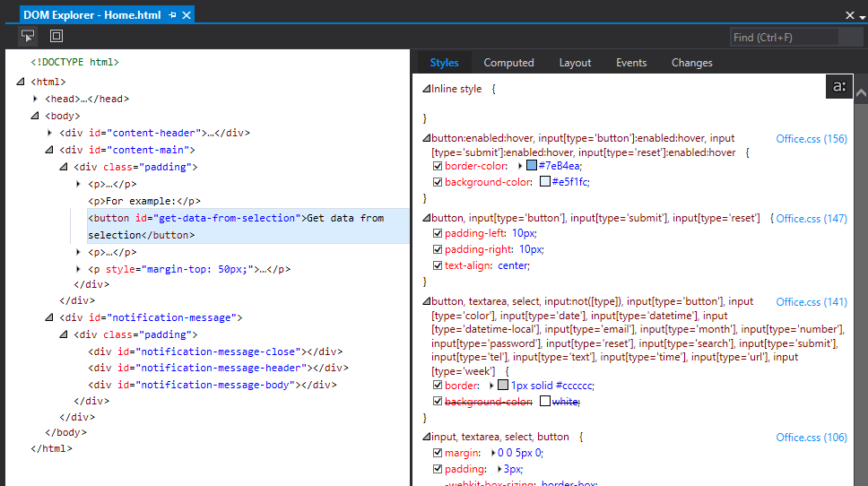Collapse the <body> node
This screenshot has width=868, height=486.
(35, 116)
